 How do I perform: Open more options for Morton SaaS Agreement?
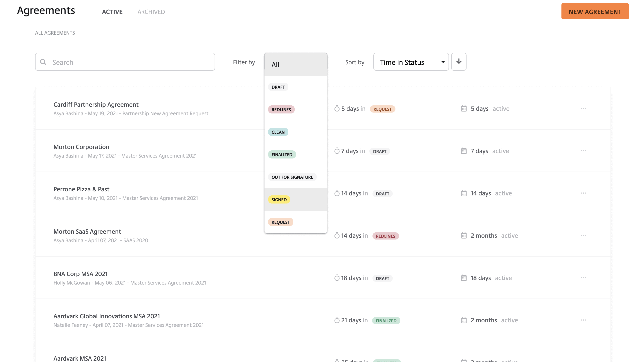[583, 235]
